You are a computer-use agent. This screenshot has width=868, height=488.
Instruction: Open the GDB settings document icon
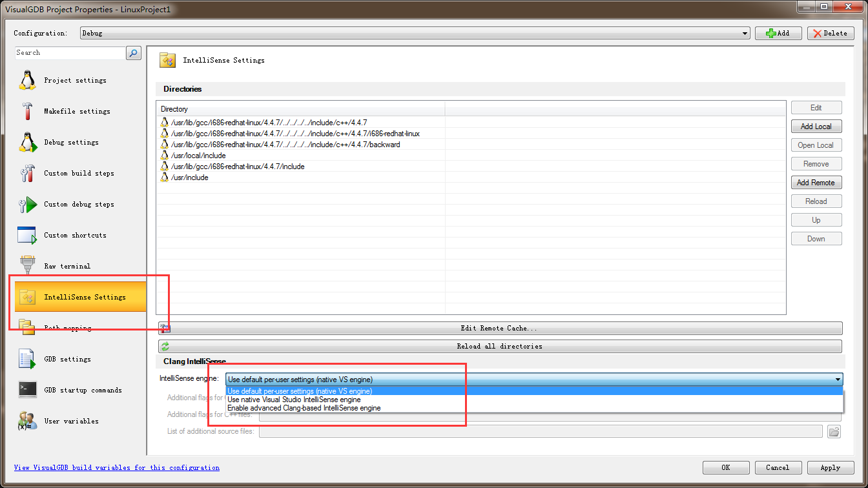pos(27,359)
